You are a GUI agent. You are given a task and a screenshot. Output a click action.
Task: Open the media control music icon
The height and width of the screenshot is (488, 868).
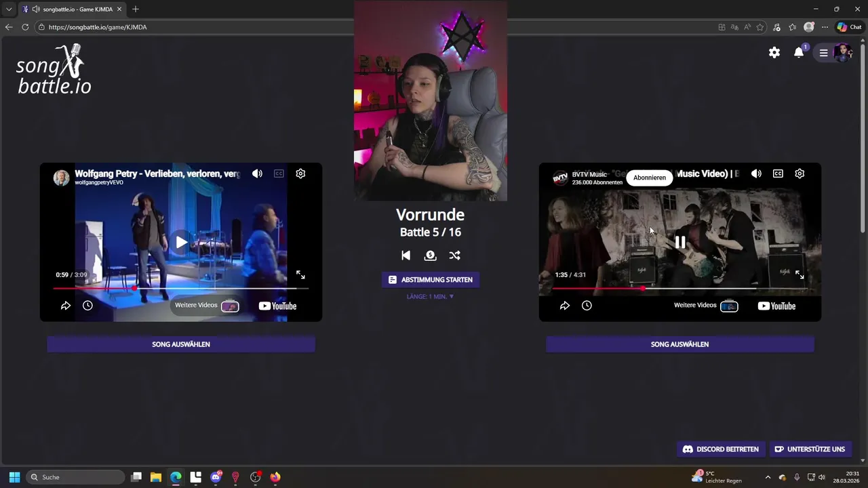[x=776, y=27]
